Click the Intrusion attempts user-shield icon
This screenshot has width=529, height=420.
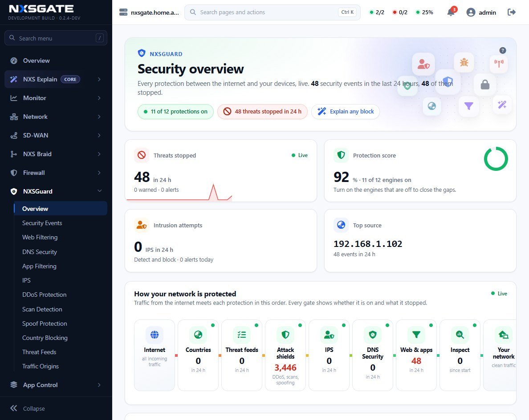pyautogui.click(x=142, y=225)
